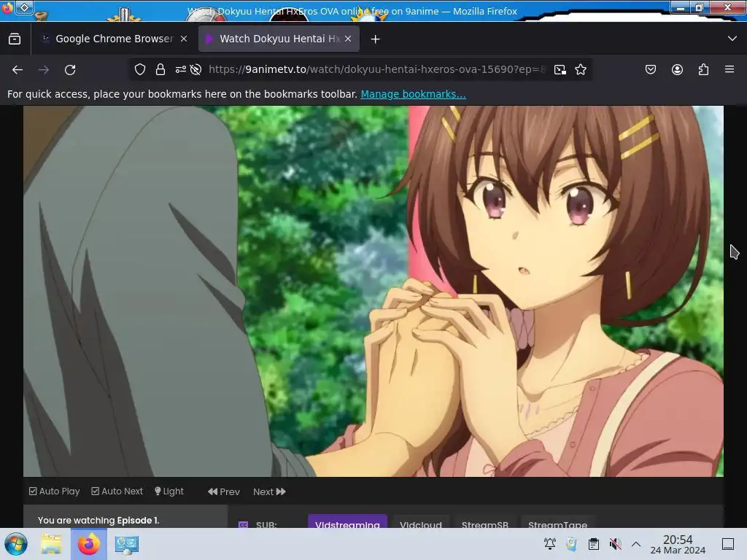Open Firefox View recent browsing icon

pyautogui.click(x=15, y=39)
